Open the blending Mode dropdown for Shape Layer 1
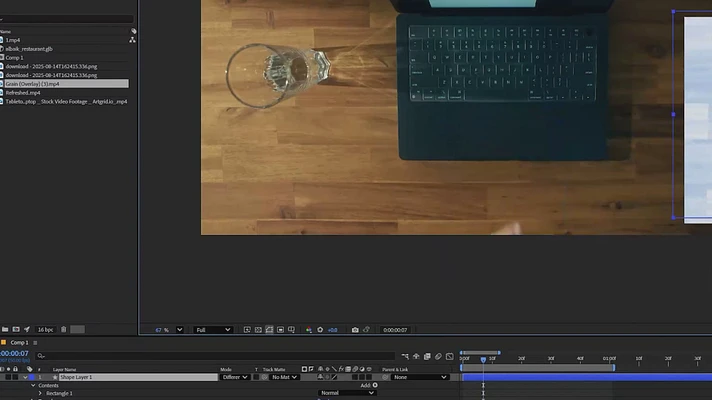This screenshot has height=400, width=712. click(235, 377)
